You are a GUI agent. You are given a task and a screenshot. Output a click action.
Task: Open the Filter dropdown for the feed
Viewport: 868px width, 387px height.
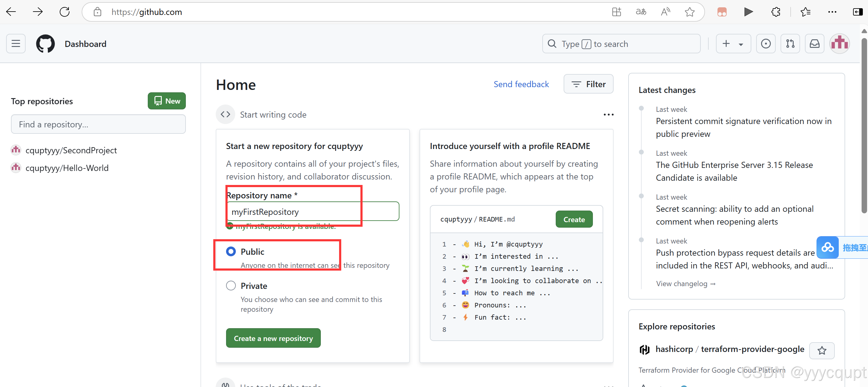pyautogui.click(x=588, y=84)
